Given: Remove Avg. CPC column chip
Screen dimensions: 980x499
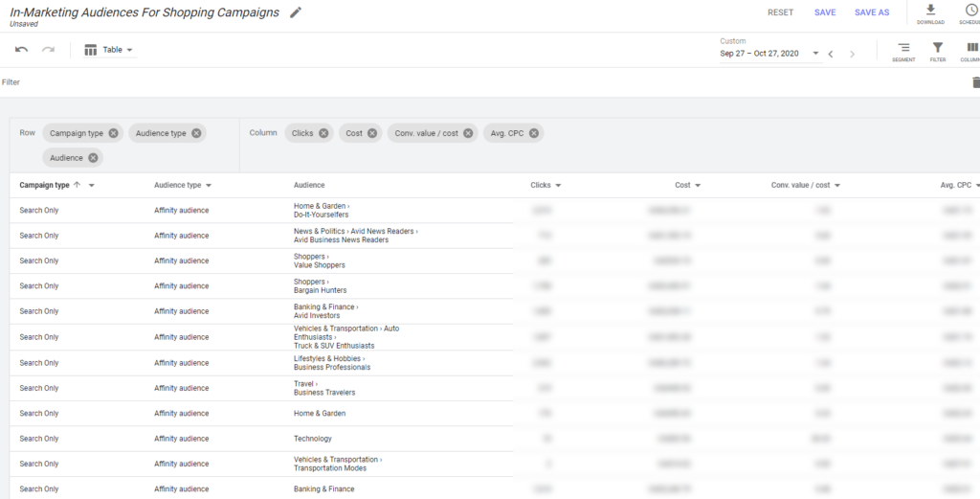Looking at the screenshot, I should tap(534, 133).
